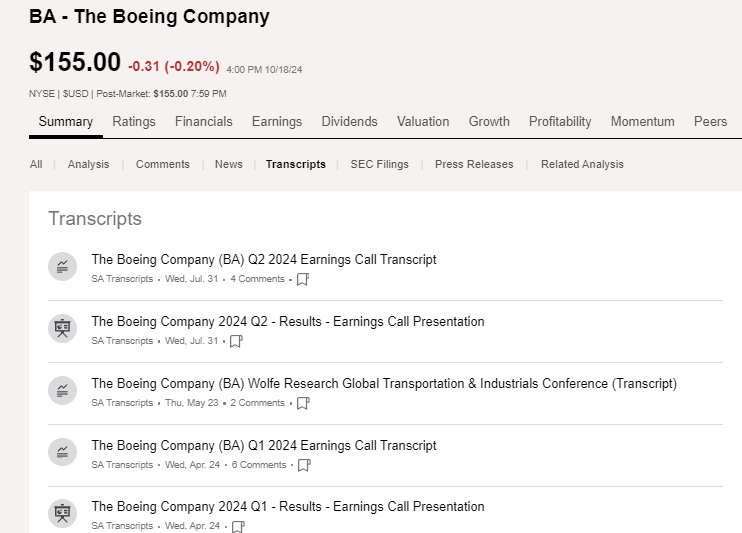Click the -0.31 (-0.20%) price change

(174, 66)
